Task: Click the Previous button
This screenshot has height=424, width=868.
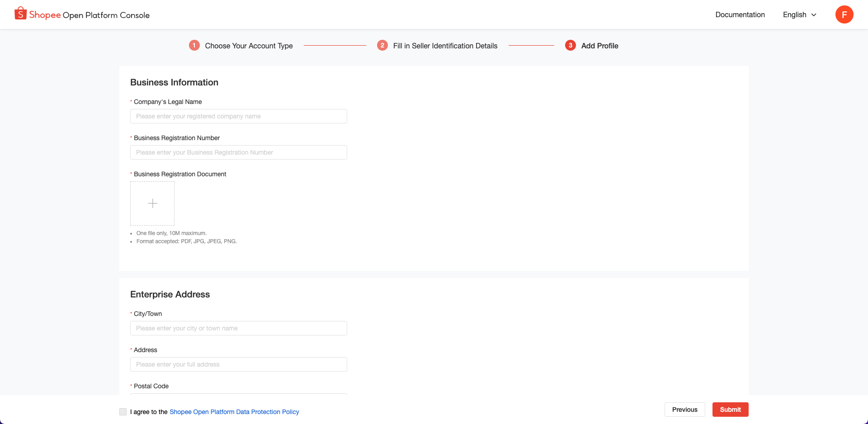Action: [x=684, y=410]
